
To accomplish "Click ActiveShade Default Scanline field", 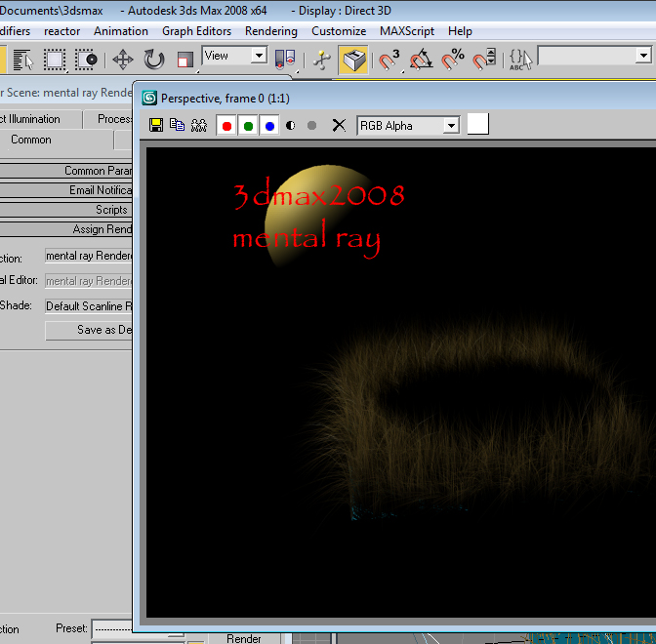I will tap(89, 306).
